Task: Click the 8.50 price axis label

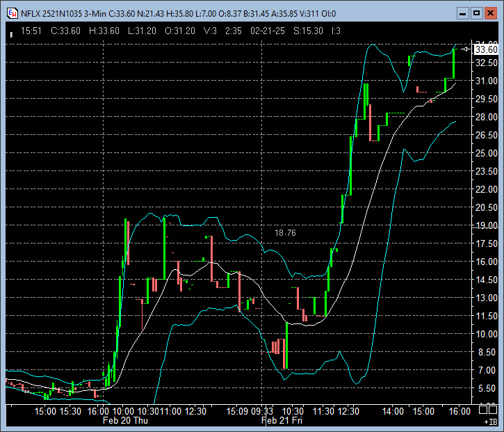Action: 488,352
